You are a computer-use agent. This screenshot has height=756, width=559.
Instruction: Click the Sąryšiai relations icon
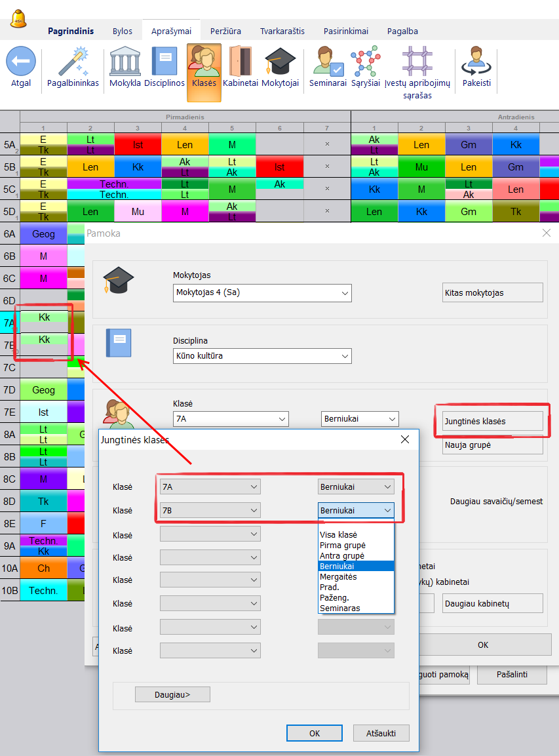click(365, 63)
